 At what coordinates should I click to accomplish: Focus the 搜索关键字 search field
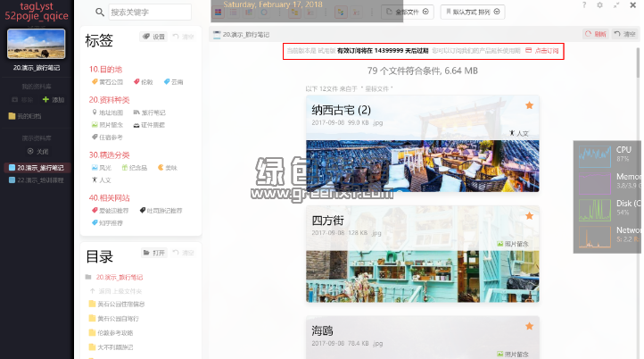point(150,13)
